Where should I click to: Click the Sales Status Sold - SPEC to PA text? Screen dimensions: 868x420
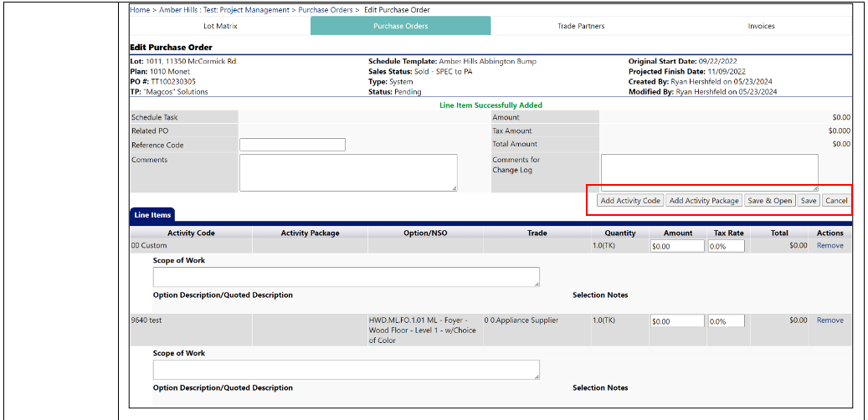[421, 72]
